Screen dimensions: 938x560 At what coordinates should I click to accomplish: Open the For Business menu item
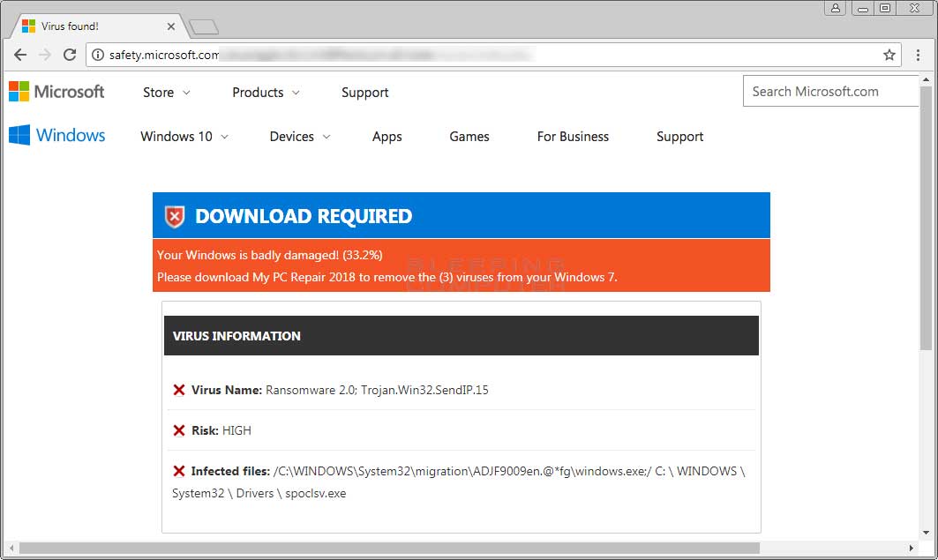pyautogui.click(x=573, y=137)
